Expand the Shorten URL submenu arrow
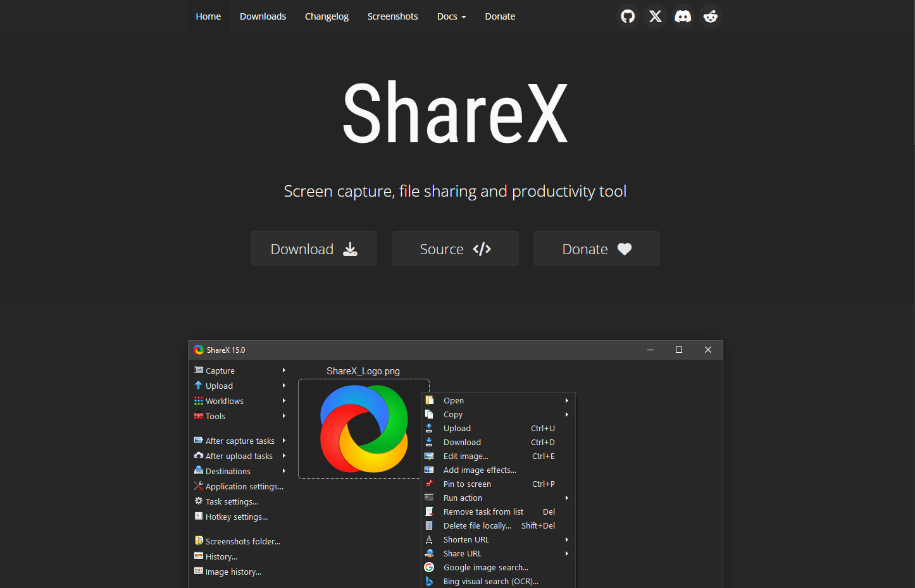 [x=567, y=540]
